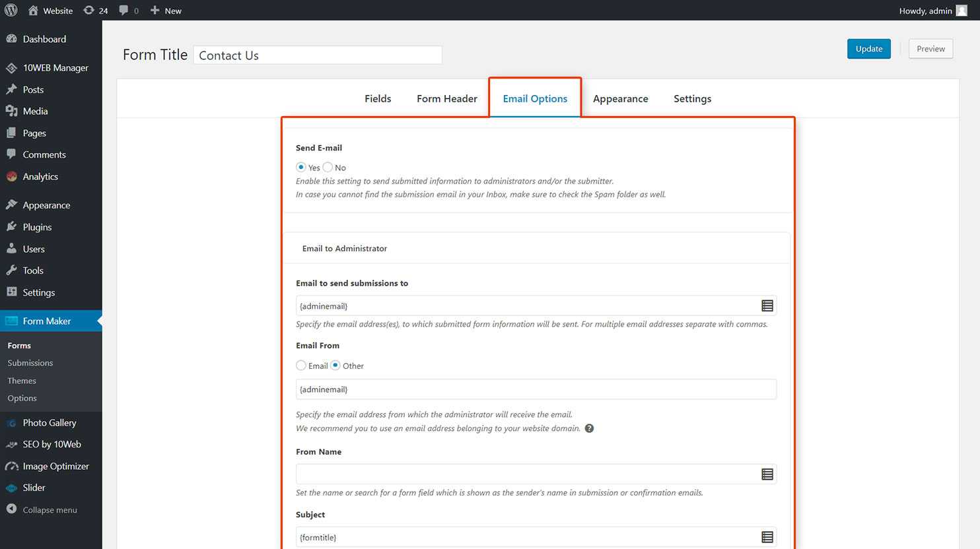
Task: Click the updates icon showing 24
Action: (x=88, y=11)
